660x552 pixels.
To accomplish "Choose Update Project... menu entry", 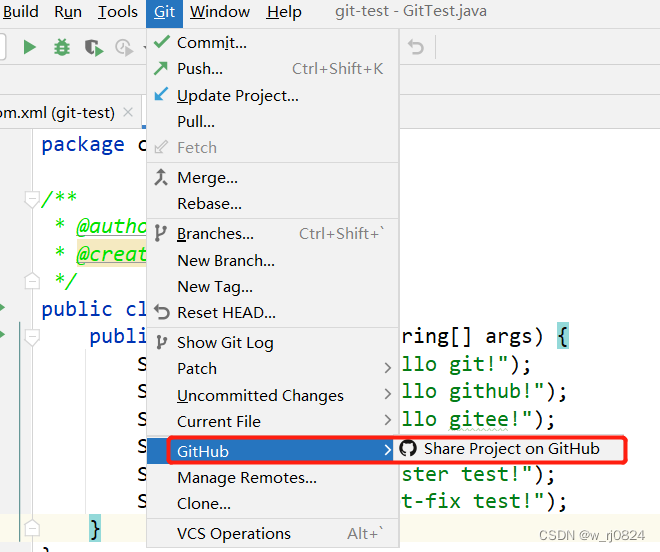I will pos(272,96).
